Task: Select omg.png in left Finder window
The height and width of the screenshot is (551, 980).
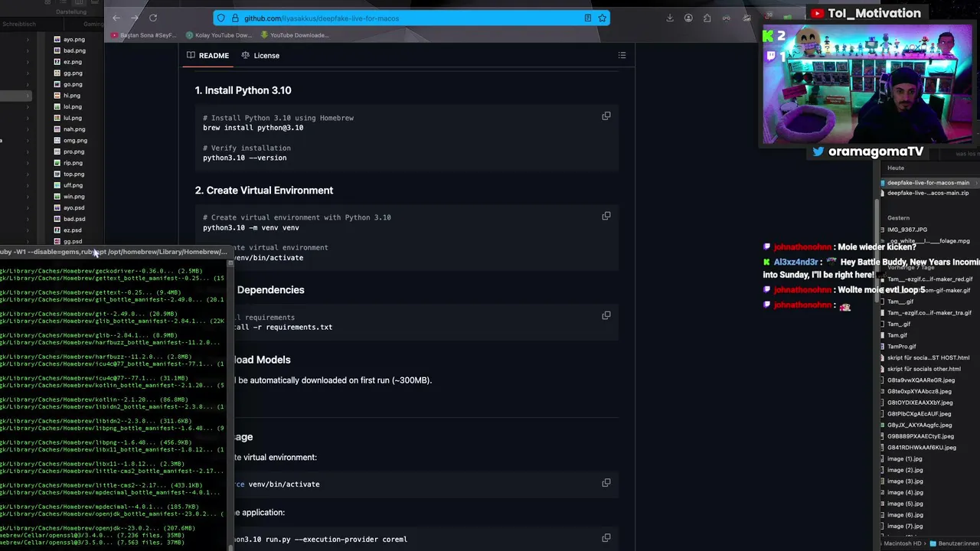Action: click(75, 140)
